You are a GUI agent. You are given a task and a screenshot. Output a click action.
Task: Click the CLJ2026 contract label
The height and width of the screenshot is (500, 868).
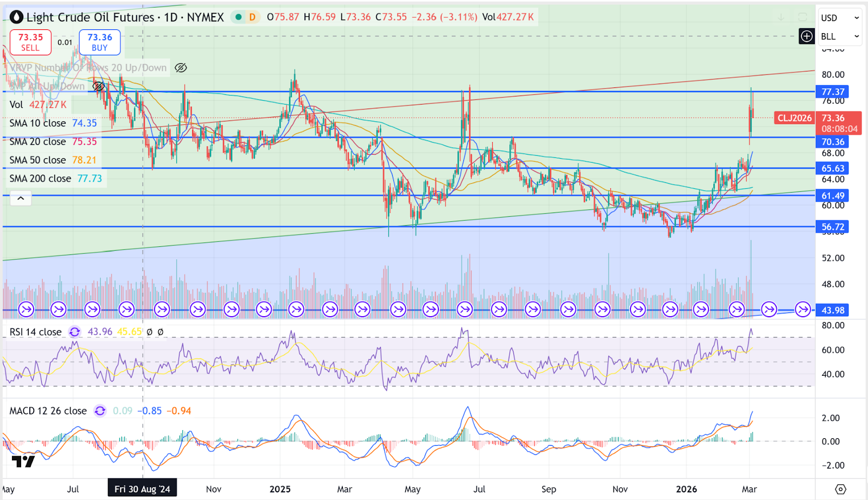[795, 118]
